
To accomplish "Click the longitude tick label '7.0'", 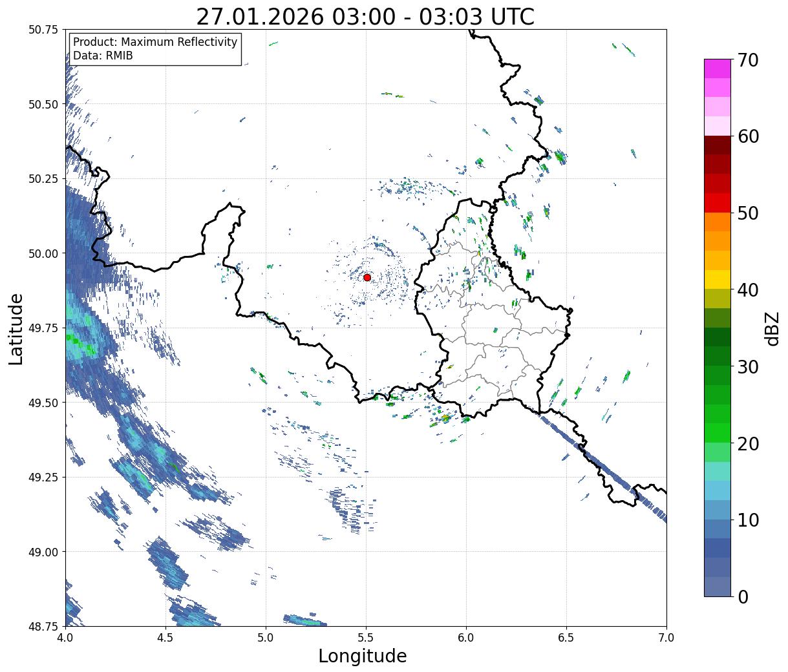I will coord(666,637).
